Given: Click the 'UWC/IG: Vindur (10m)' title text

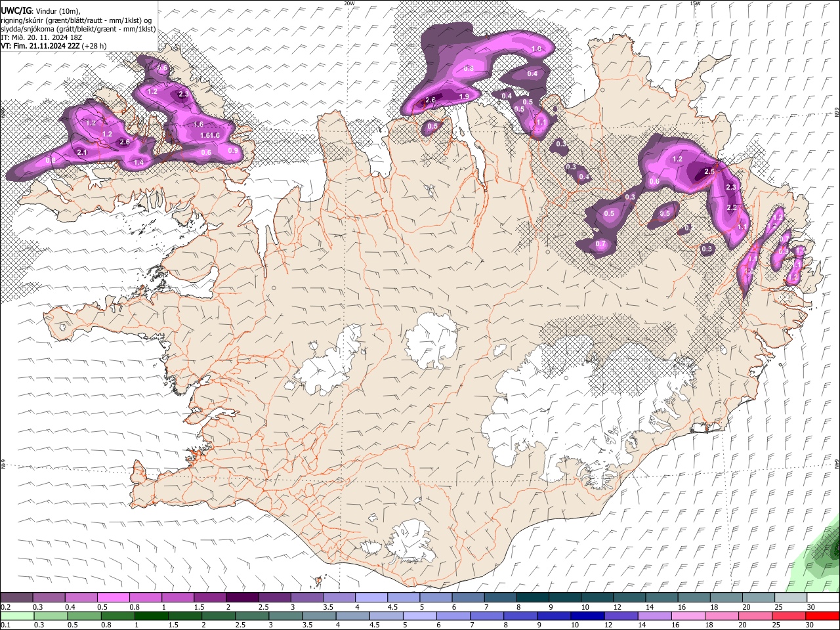Looking at the screenshot, I should tap(40, 11).
